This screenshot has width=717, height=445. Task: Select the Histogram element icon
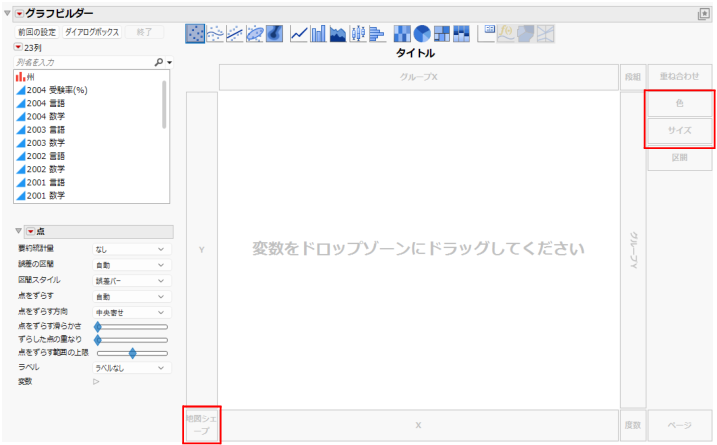tap(377, 33)
